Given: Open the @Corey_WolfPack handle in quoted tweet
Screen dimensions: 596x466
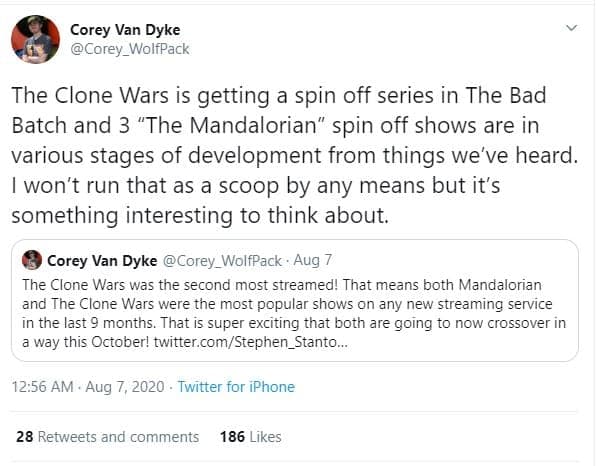Looking at the screenshot, I should (x=222, y=261).
